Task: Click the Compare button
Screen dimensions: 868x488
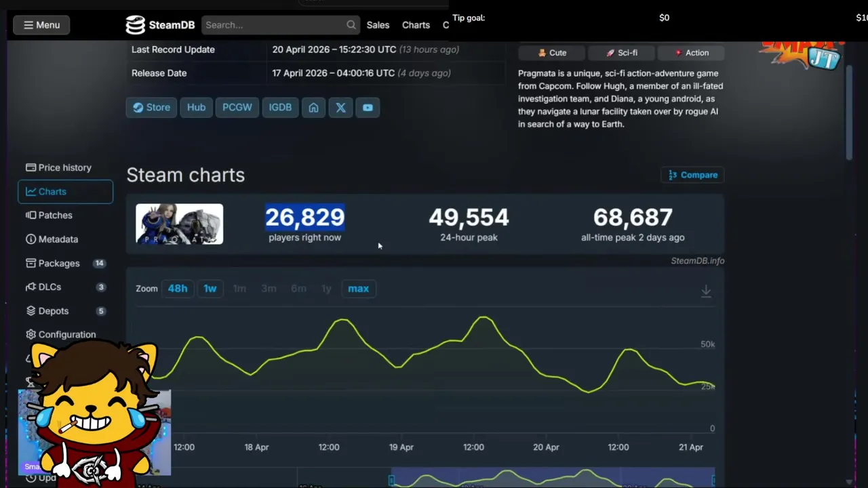Action: (x=692, y=175)
